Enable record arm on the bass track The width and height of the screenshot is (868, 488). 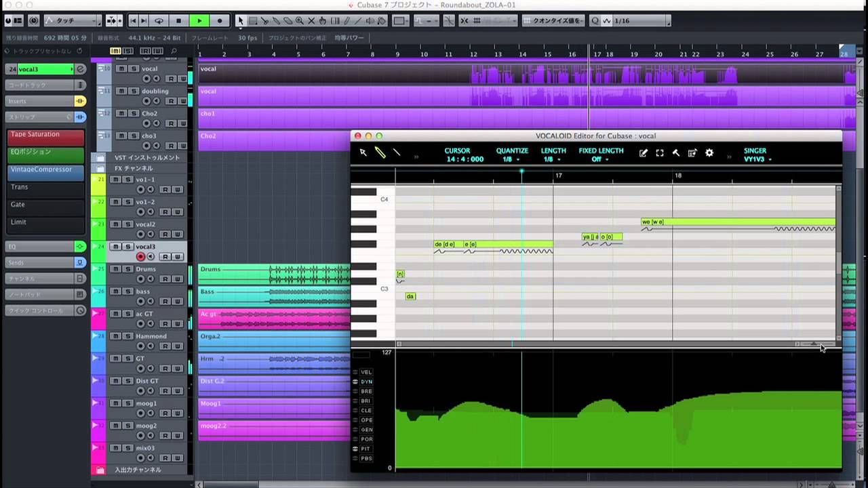click(x=140, y=301)
